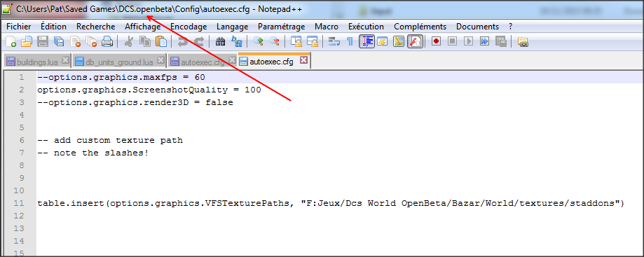644x257 pixels.
Task: Paste using the clipboard icon
Action: pos(161,41)
